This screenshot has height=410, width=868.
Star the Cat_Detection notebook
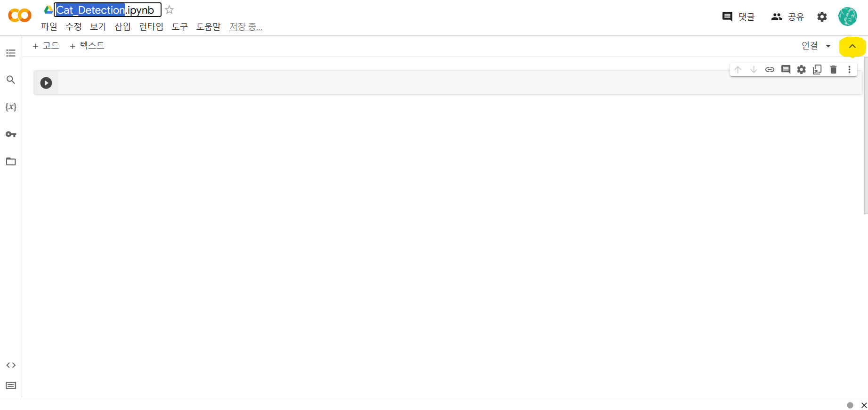pos(170,10)
